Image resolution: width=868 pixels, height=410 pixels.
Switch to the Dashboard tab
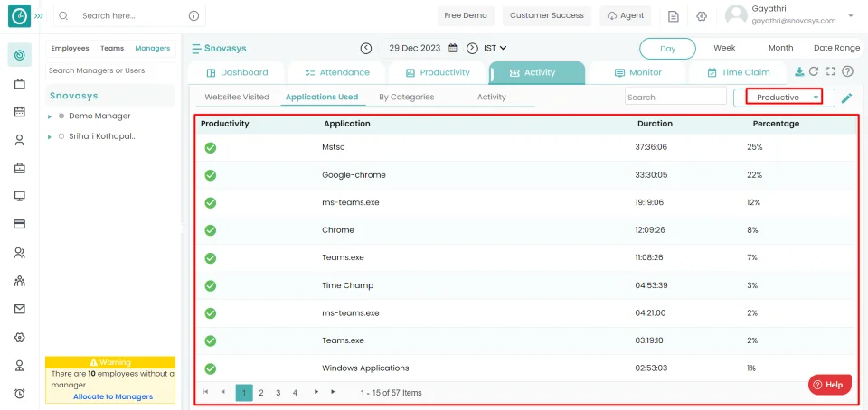pyautogui.click(x=237, y=72)
